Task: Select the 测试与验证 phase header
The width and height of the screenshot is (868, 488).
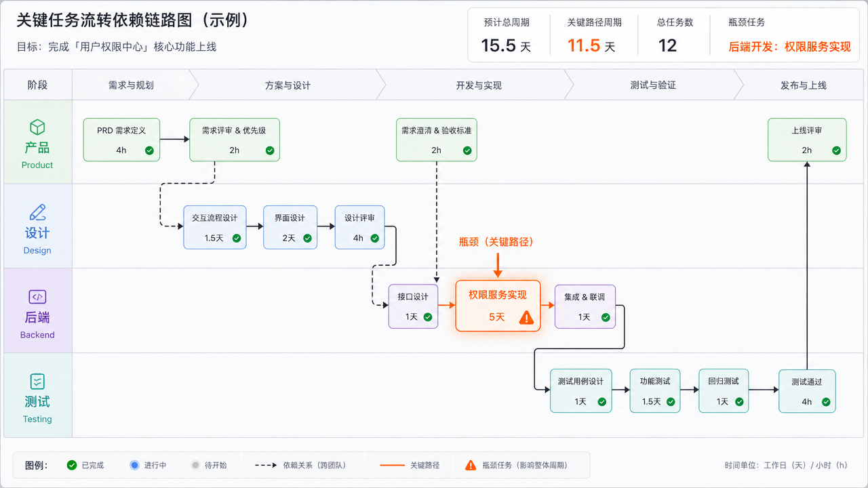Action: coord(653,85)
